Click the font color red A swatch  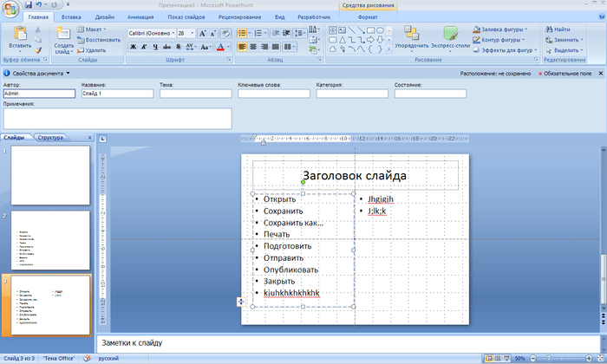click(220, 47)
